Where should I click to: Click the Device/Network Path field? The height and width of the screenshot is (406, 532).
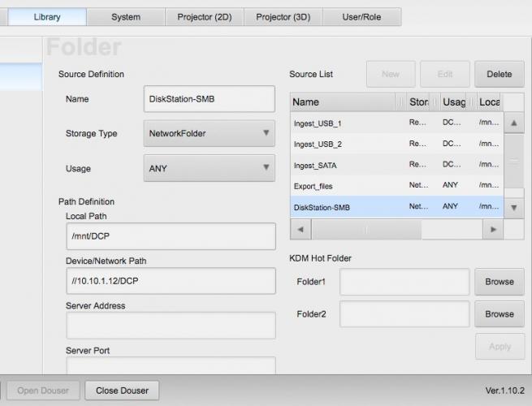[171, 281]
